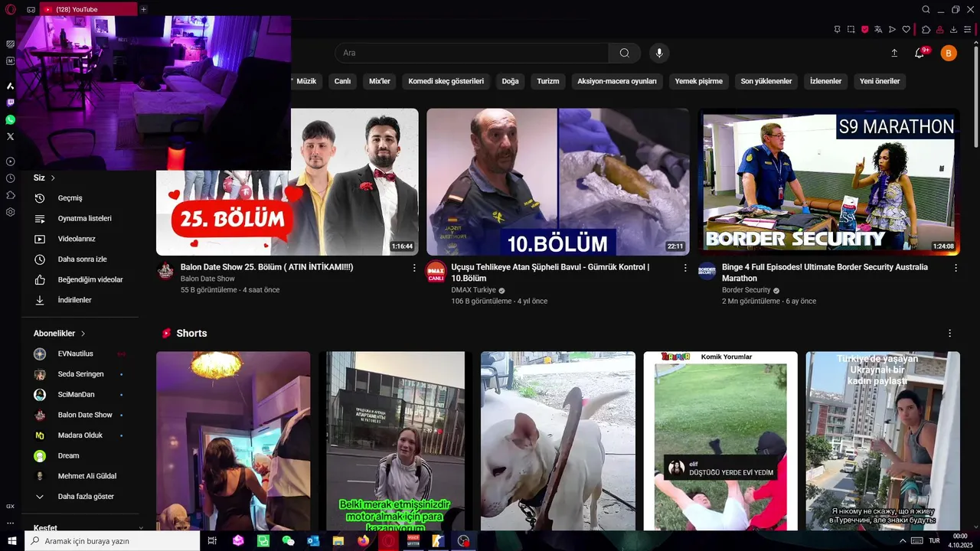Open Madara Olduk channel
The image size is (980, 551).
[80, 435]
